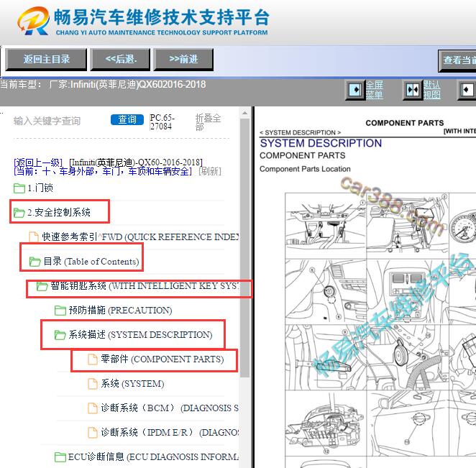Collapse the 2.安全控制系统 folder icon
This screenshot has width=476, height=468.
coord(19,213)
